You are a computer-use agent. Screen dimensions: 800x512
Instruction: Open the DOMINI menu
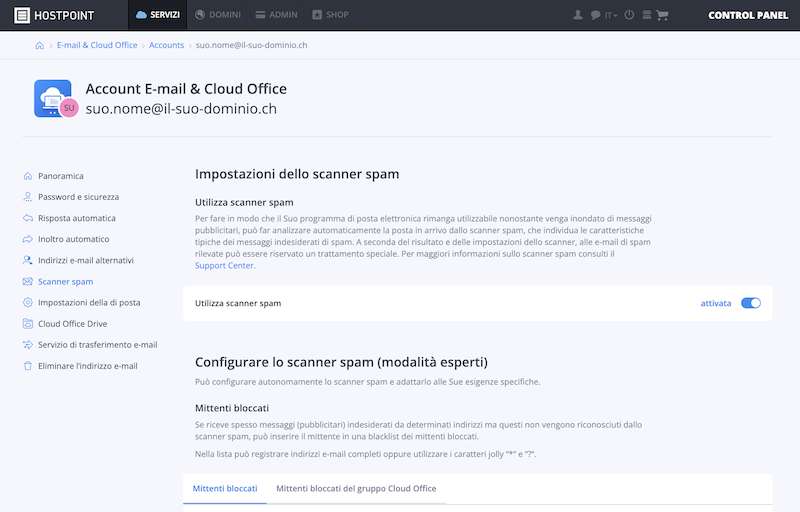(218, 15)
